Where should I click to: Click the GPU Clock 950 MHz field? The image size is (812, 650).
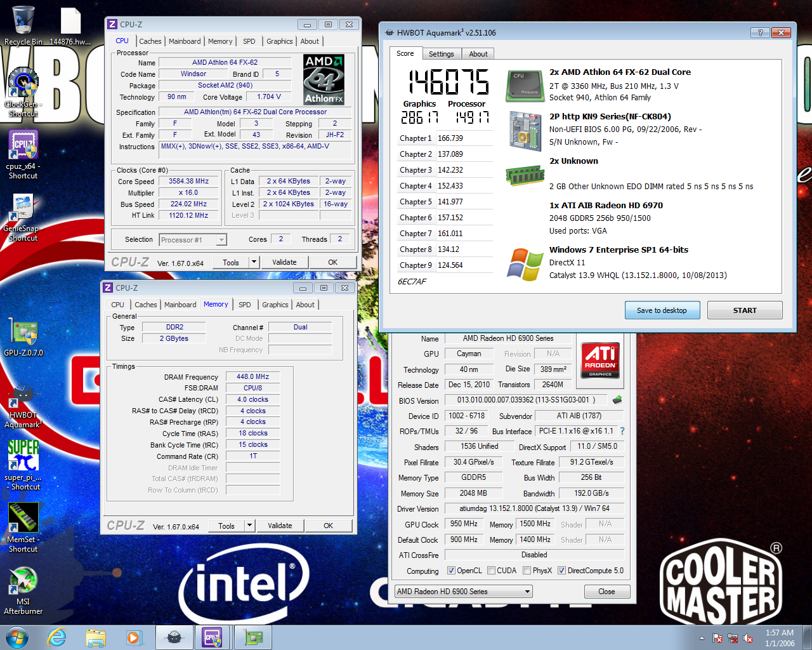pos(464,524)
